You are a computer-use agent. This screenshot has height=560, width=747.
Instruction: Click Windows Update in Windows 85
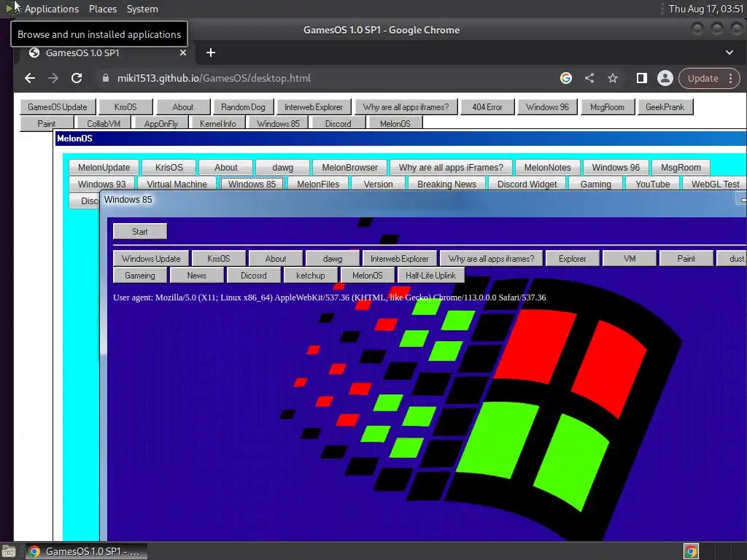[151, 259]
